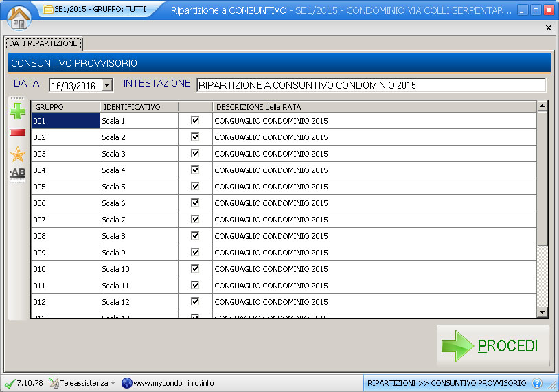This screenshot has height=392, width=559.
Task: Disable the checkbox for Scala 10
Action: (x=195, y=268)
